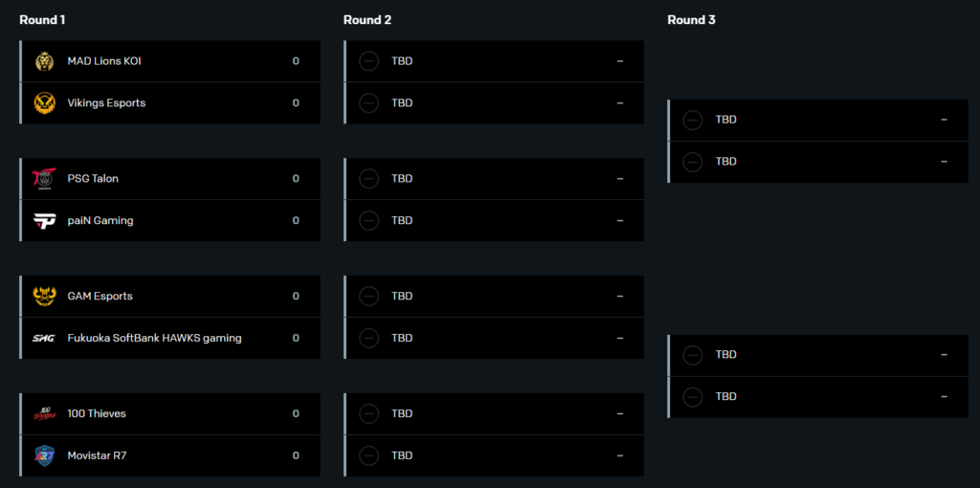The image size is (980, 488).
Task: Click the paiN Gaming team name
Action: pyautogui.click(x=100, y=221)
